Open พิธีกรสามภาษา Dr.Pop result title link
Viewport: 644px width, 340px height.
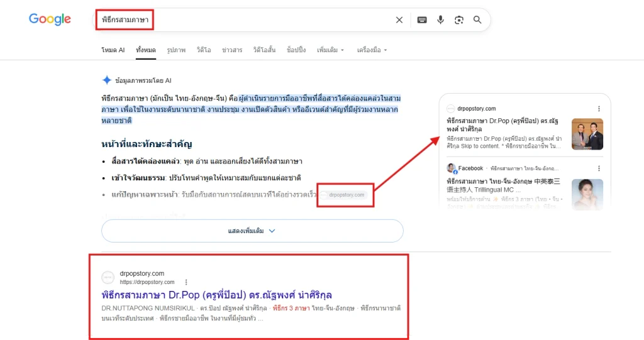click(x=216, y=295)
